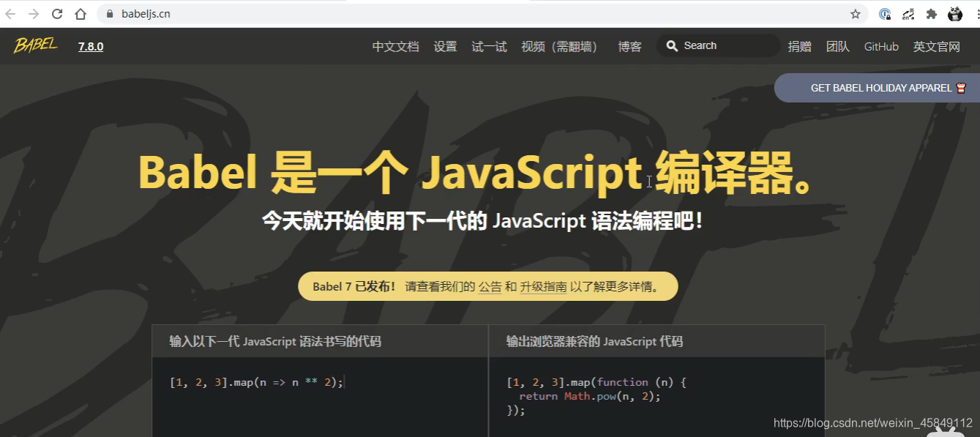
Task: Click 输出浏览器兼容的 JavaScript 代码 heading
Action: coord(594,342)
